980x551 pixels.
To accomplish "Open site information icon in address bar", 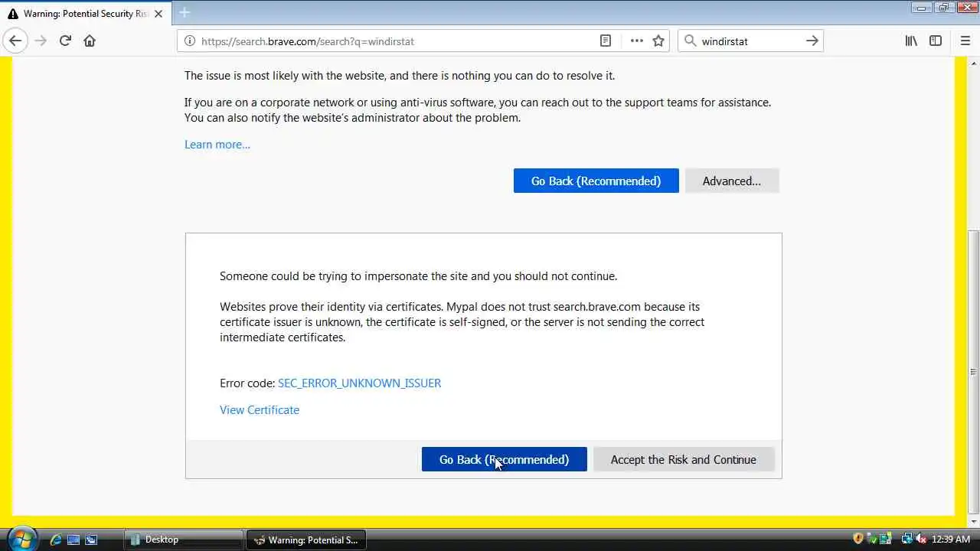I will (189, 41).
